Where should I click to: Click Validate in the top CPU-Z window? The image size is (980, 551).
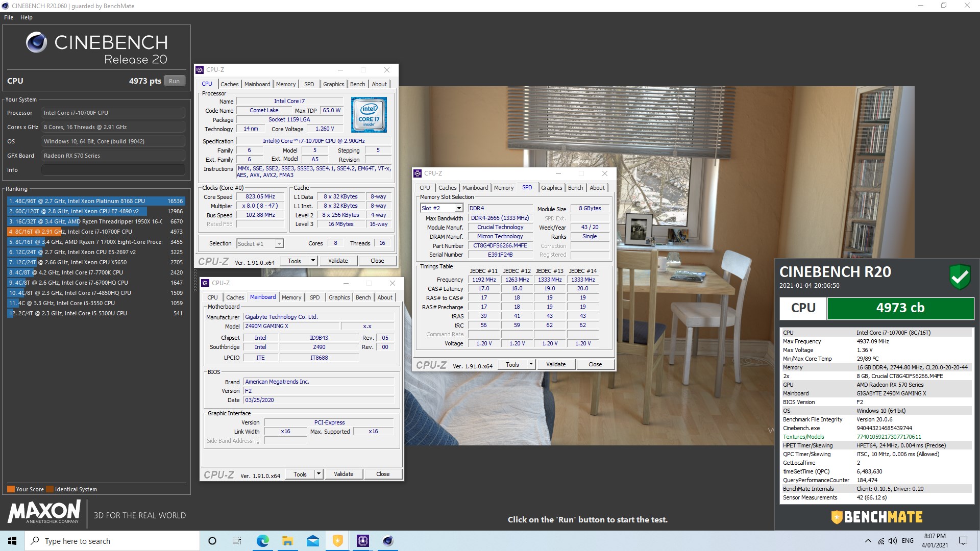pos(338,261)
